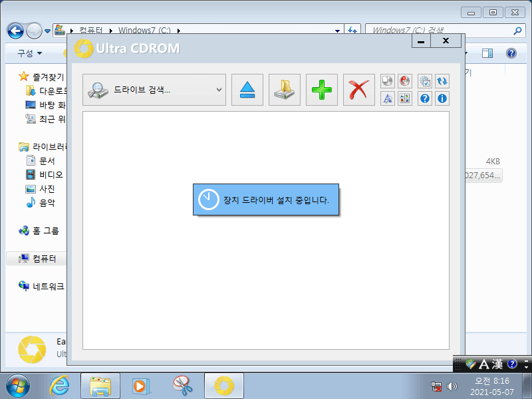This screenshot has height=399, width=532.
Task: Select 즐겨찾기 in the navigation pane
Action: (41, 77)
